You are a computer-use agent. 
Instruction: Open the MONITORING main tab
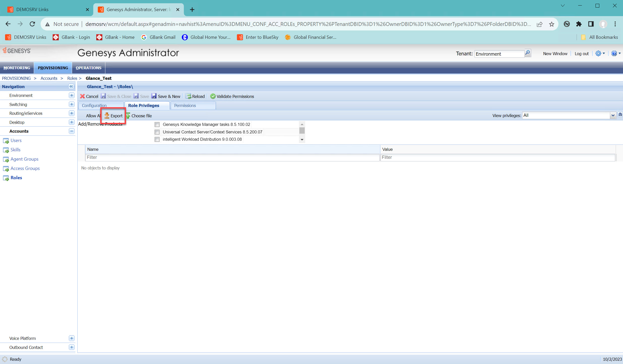pos(17,68)
